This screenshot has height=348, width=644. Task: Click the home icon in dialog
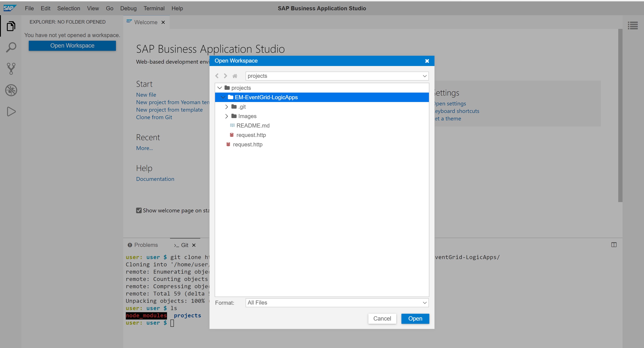tap(234, 76)
